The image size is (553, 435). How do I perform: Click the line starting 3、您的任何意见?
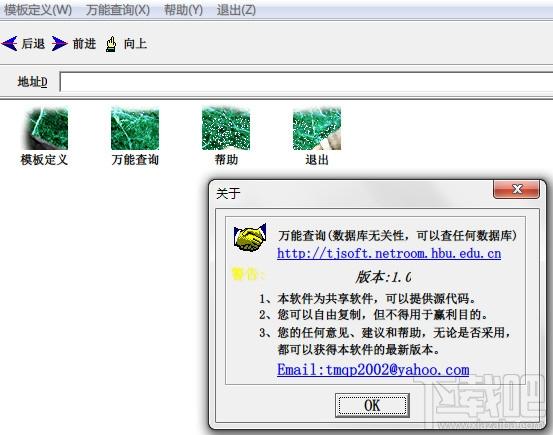[x=384, y=332]
